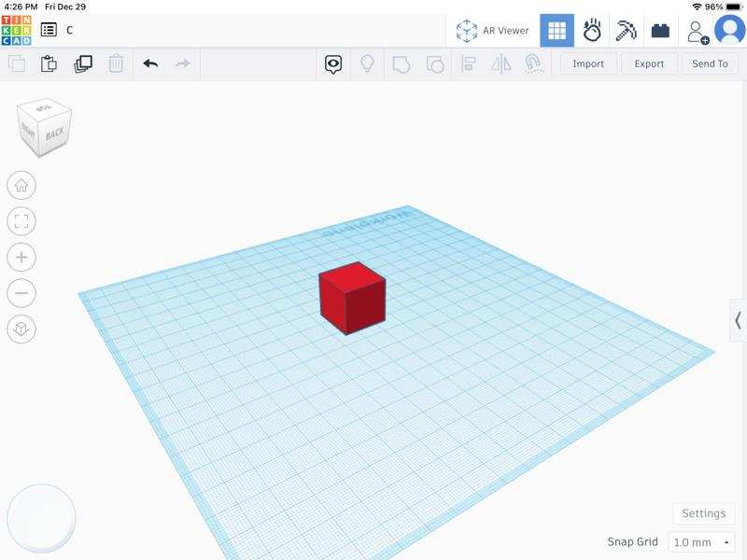The height and width of the screenshot is (560, 747).
Task: Open the Basic Shapes panel grid icon
Action: (x=557, y=29)
